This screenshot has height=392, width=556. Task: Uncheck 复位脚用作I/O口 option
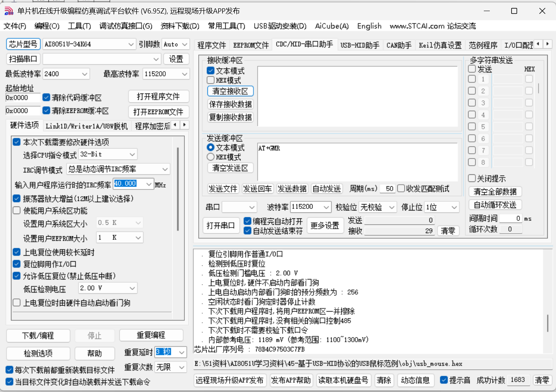pos(16,264)
